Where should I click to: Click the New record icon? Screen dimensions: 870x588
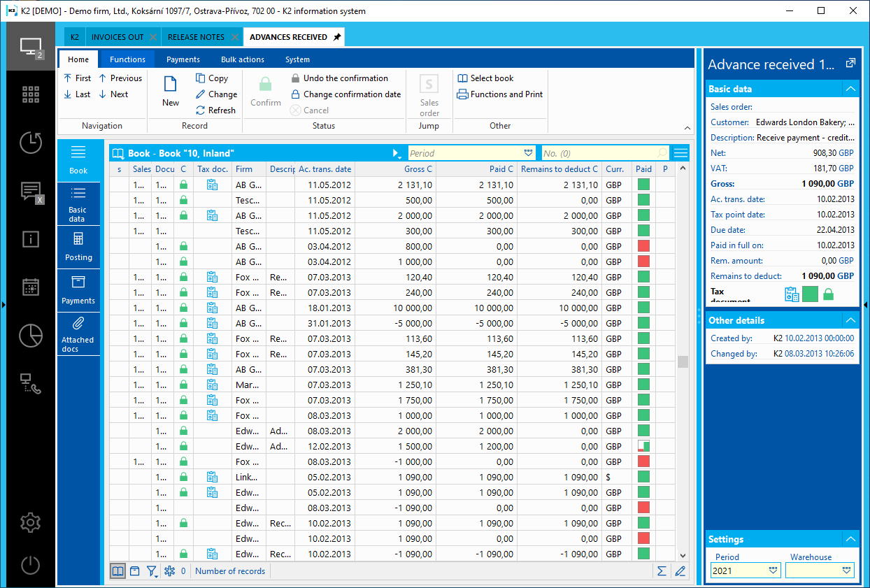point(171,91)
